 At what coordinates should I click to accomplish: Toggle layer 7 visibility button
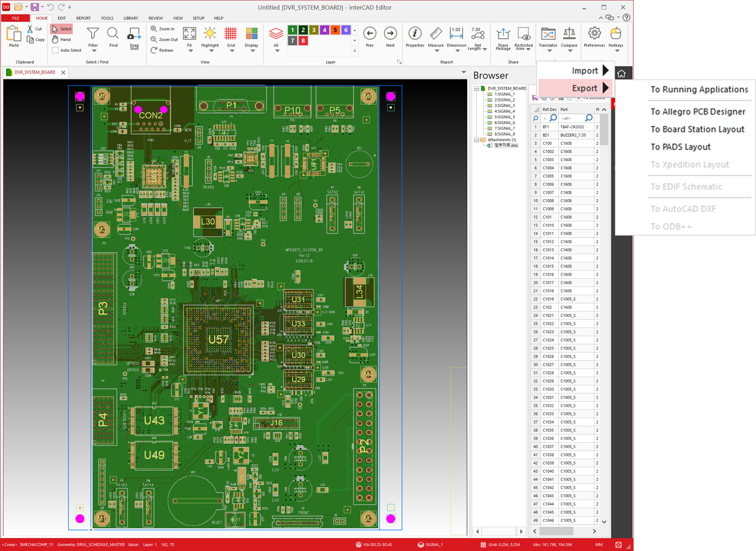click(x=292, y=41)
